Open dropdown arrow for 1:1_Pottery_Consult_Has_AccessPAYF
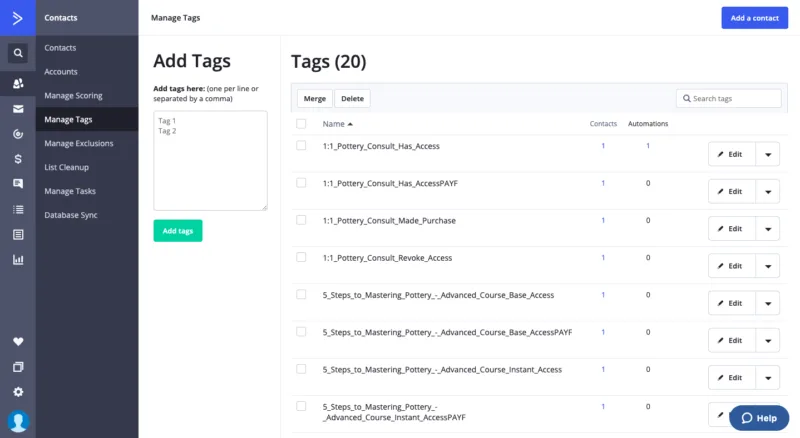The image size is (800, 438). click(x=767, y=191)
